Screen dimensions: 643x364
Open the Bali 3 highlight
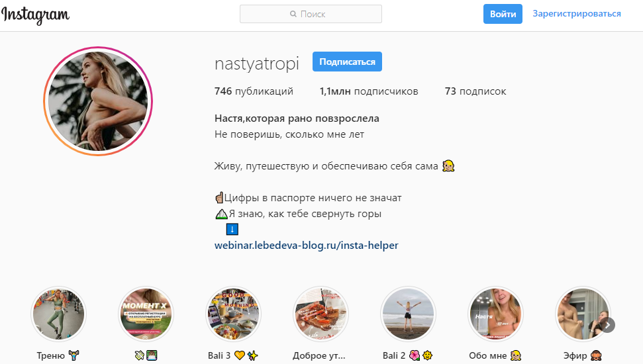point(233,314)
